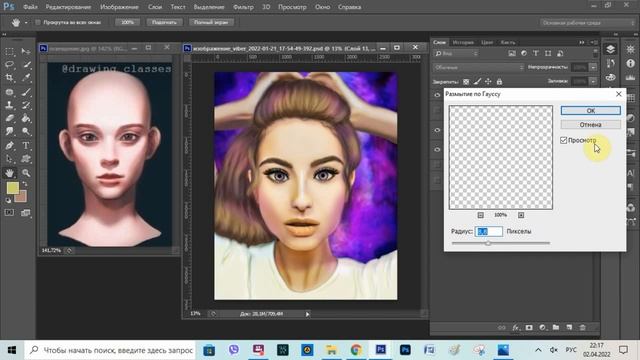
Task: Create a new layer group
Action: pos(556,327)
